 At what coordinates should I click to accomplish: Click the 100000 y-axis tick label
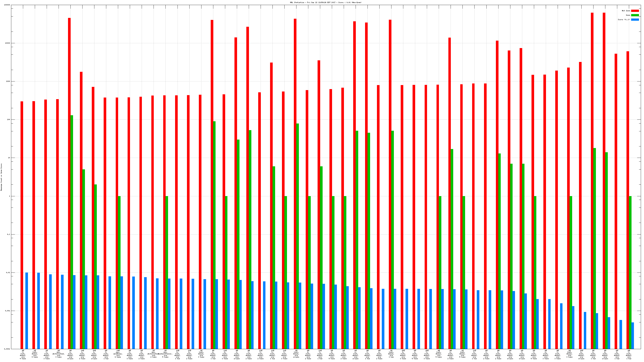pos(7,5)
